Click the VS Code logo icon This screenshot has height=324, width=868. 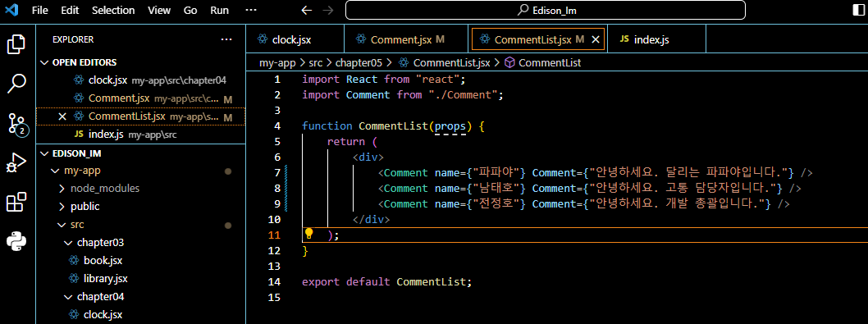pyautogui.click(x=11, y=10)
